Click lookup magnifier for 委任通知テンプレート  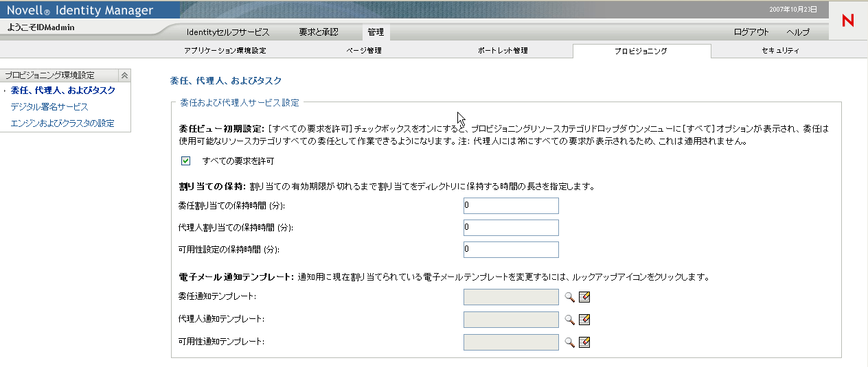pos(569,297)
